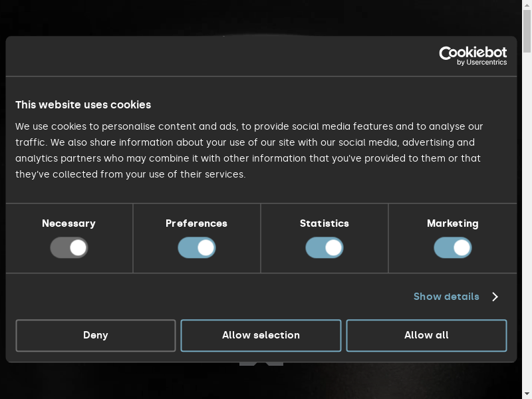Open the Show details link
Screen dimensions: 532x399
(x=446, y=297)
